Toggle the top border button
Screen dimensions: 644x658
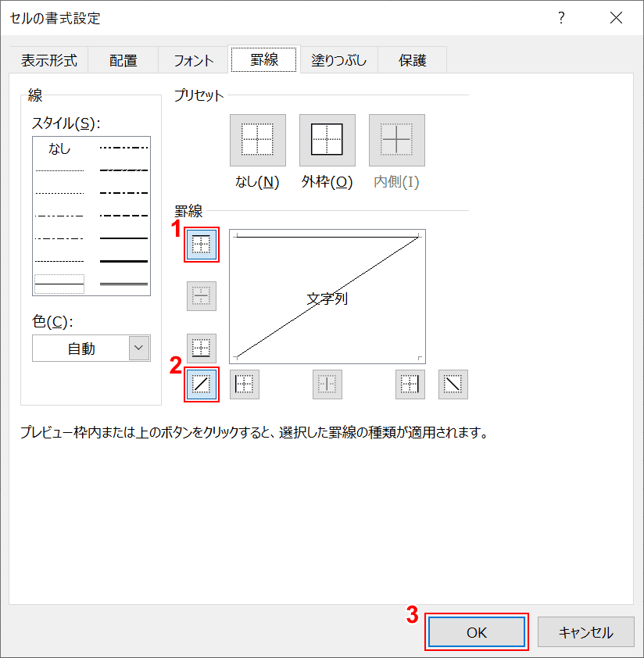(x=202, y=245)
